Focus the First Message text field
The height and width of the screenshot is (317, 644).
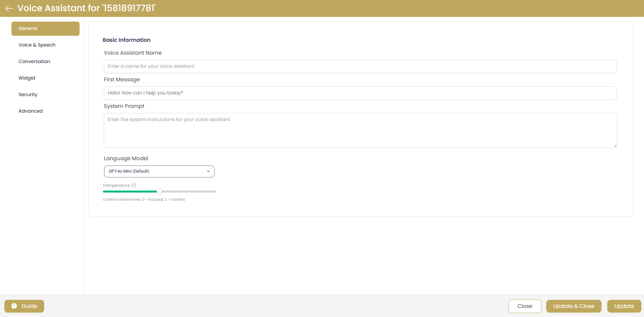tap(360, 93)
